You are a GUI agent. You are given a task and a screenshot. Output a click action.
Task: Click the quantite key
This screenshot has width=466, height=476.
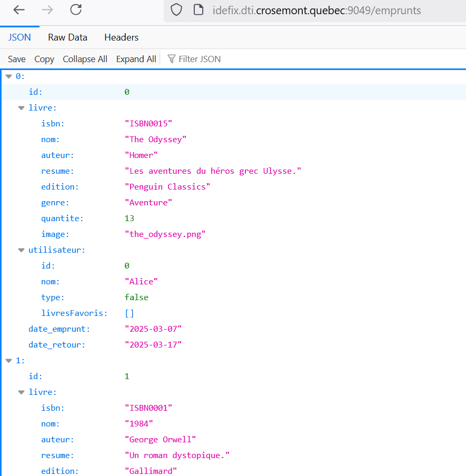coord(62,219)
